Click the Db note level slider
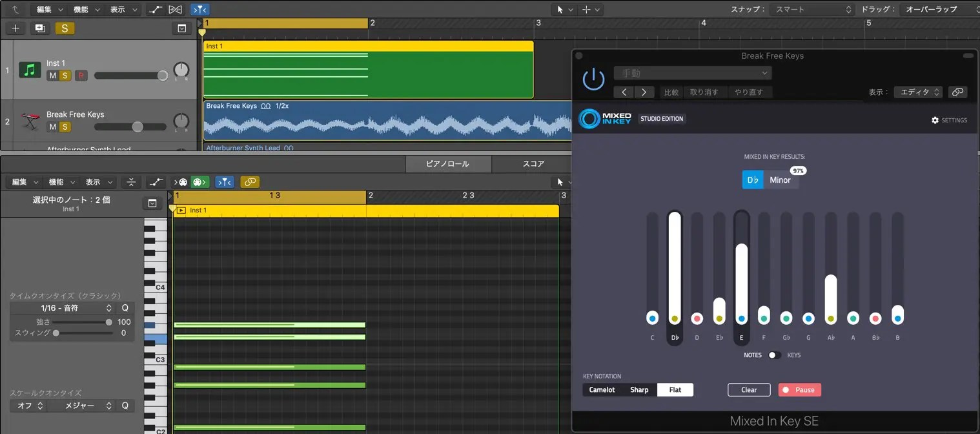This screenshot has height=434, width=980. [x=674, y=271]
